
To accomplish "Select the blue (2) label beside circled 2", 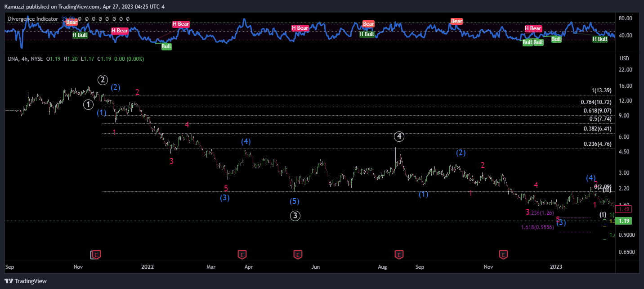I will 116,87.
